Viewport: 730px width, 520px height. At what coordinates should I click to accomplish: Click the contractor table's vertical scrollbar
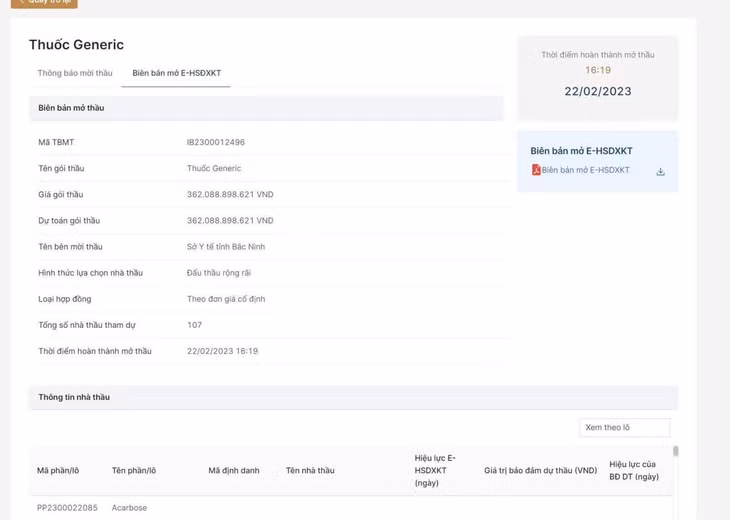click(676, 452)
